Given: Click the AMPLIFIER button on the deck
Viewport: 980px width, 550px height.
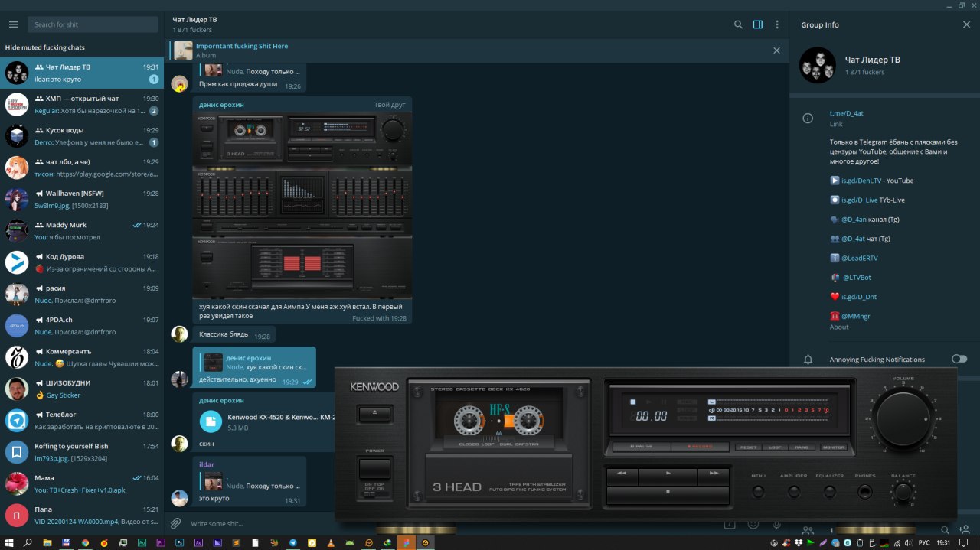Looking at the screenshot, I should click(793, 492).
